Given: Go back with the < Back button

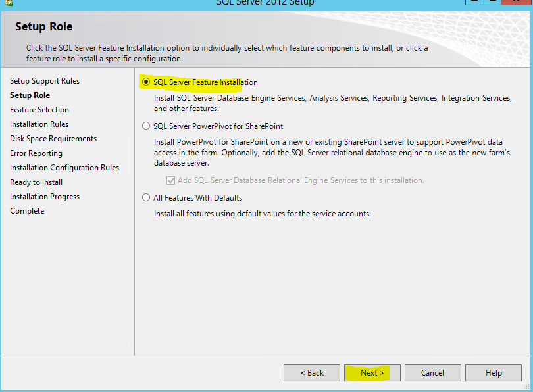Looking at the screenshot, I should click(x=312, y=373).
